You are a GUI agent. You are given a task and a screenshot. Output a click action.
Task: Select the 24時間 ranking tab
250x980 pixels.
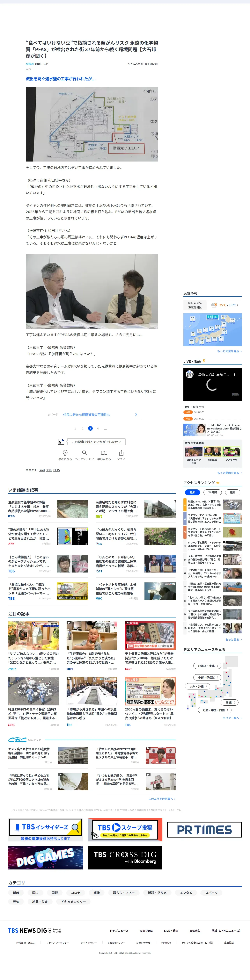point(212,492)
